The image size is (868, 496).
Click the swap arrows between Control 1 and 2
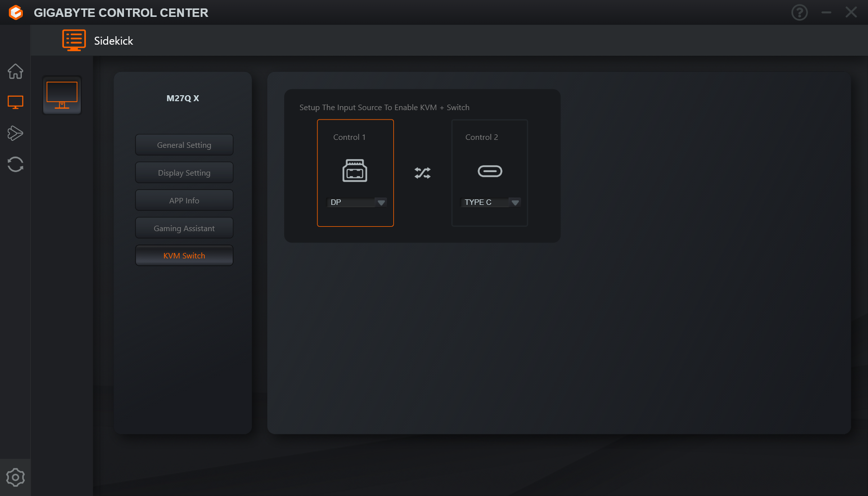coord(423,173)
